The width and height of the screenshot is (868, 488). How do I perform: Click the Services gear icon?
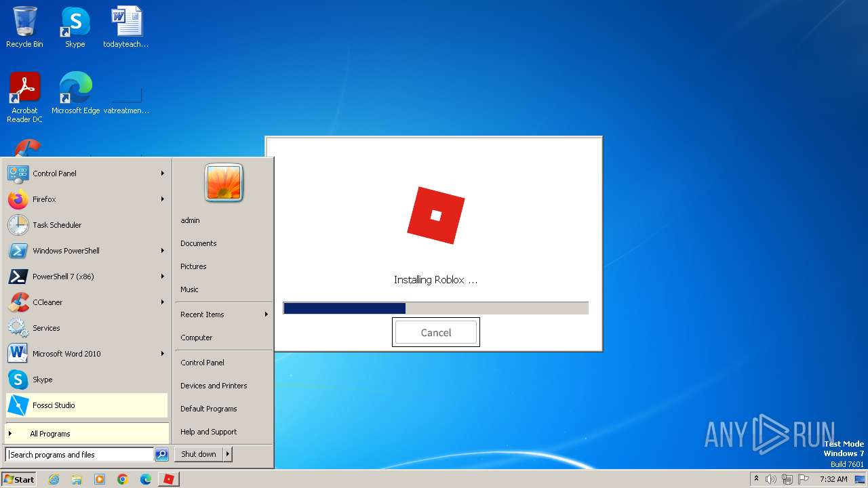pos(18,328)
